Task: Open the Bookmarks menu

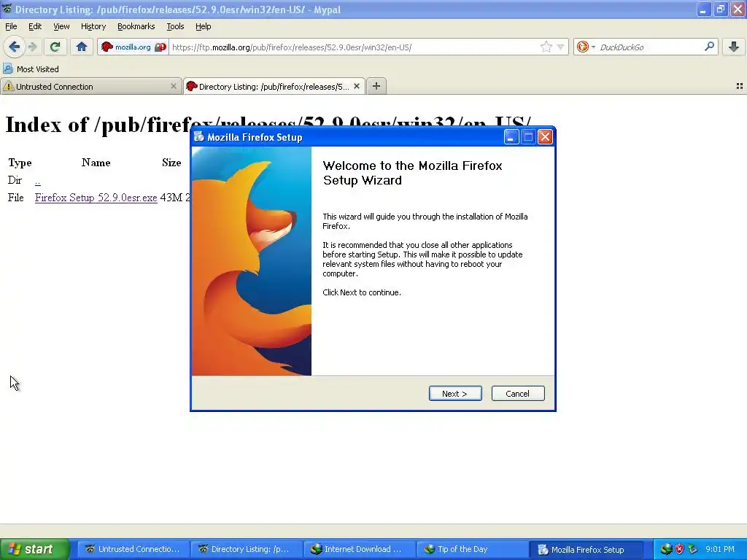Action: [136, 27]
